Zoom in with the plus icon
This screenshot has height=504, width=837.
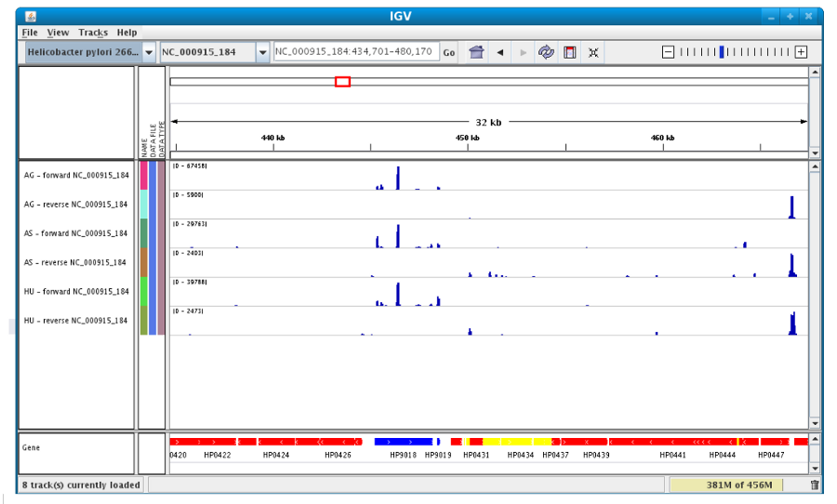click(x=801, y=52)
